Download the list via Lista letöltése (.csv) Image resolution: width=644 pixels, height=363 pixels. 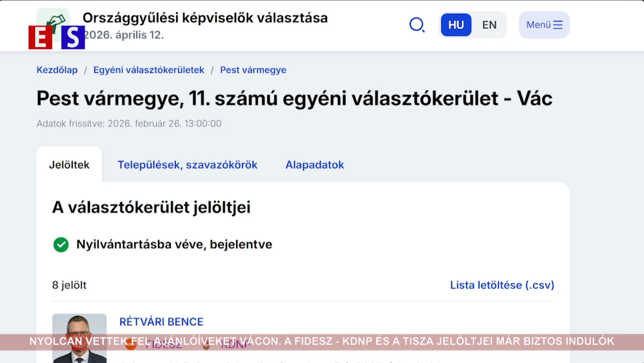pyautogui.click(x=502, y=285)
